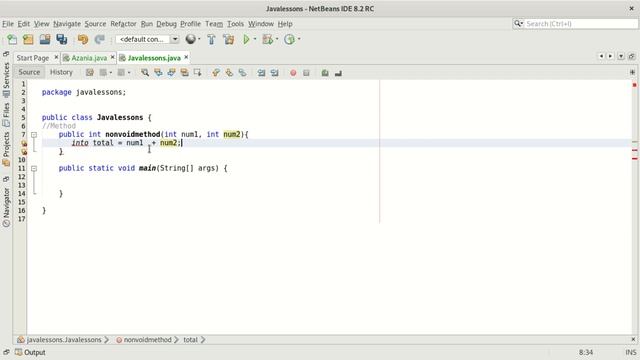Screen dimensions: 640x360
Task: Click the Stop Macro Recording icon
Action: (x=306, y=73)
